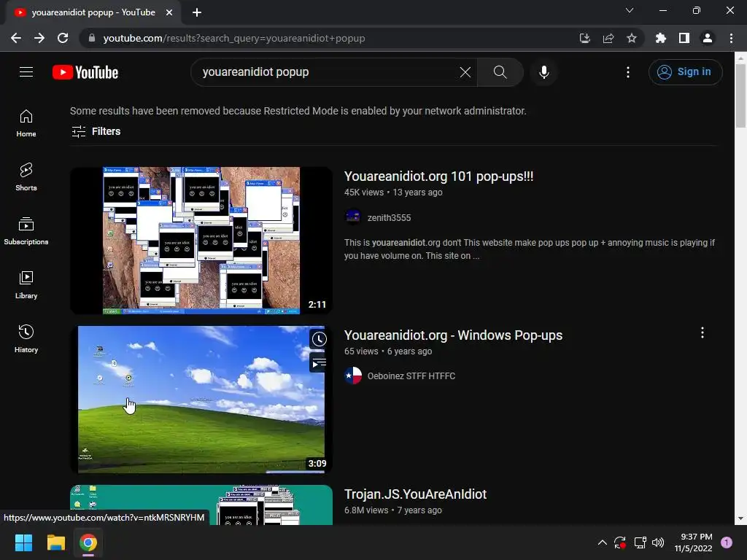Play the 101 pop-ups video thumbnail
This screenshot has height=560, width=747.
click(x=201, y=240)
